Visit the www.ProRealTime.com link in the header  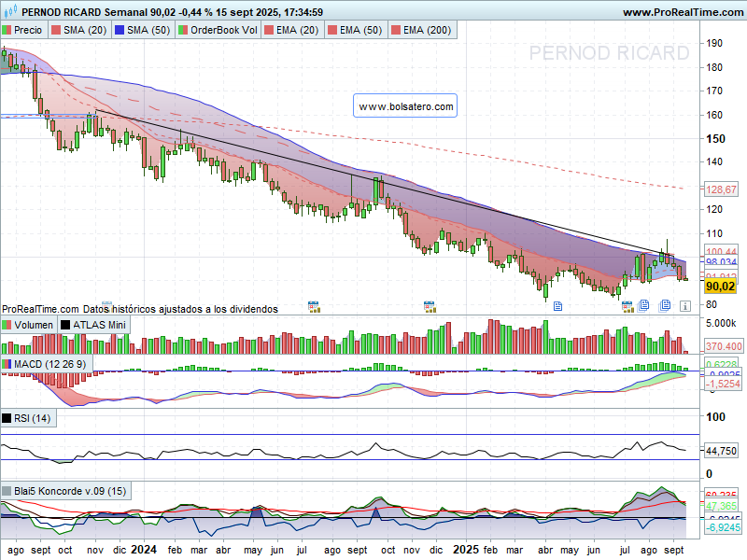tap(683, 12)
